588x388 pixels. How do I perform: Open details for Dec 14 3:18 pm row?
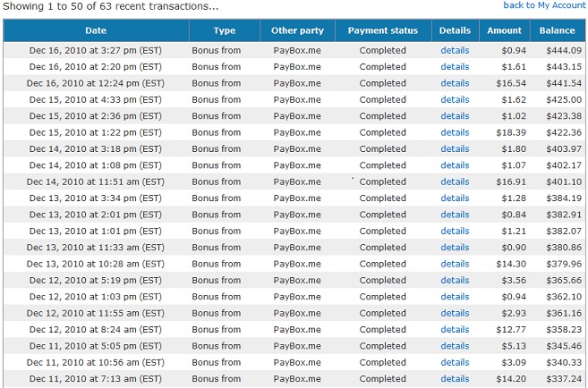pyautogui.click(x=455, y=149)
